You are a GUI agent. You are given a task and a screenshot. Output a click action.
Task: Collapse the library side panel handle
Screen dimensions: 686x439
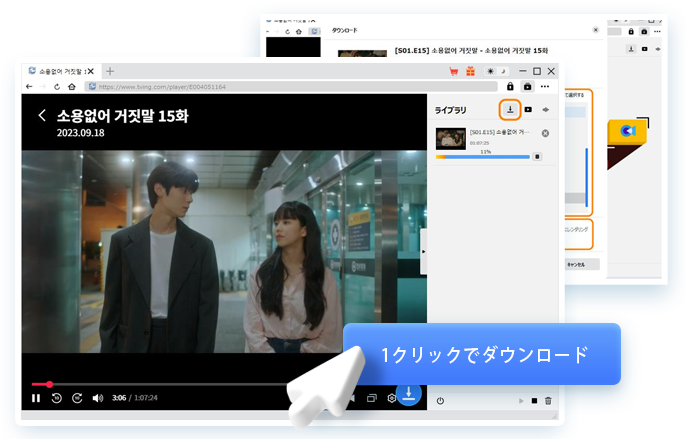click(x=423, y=253)
